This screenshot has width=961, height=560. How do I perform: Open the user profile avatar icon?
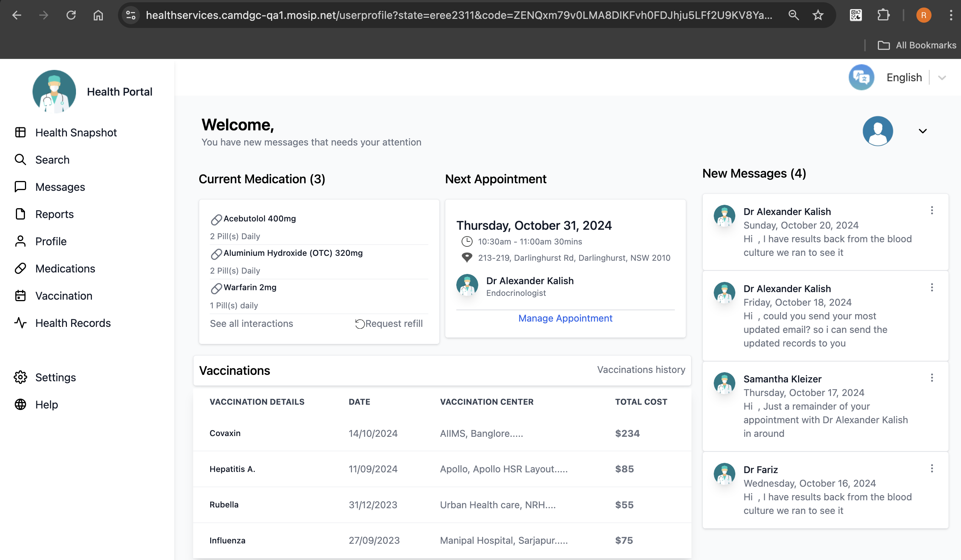click(877, 131)
